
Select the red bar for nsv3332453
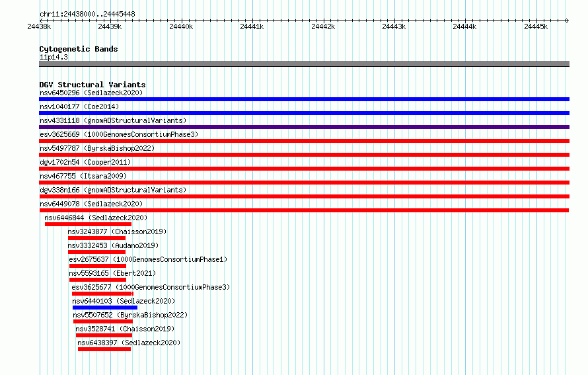(96, 252)
